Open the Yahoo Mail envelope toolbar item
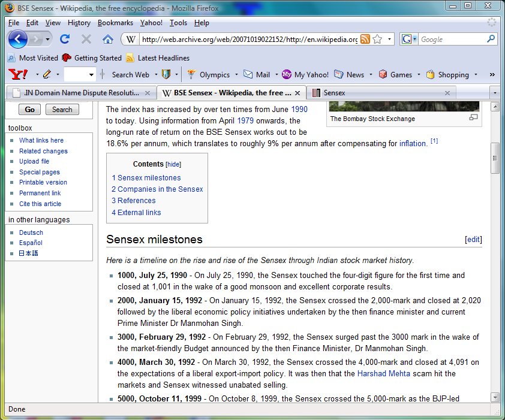505x420 pixels. coord(257,75)
